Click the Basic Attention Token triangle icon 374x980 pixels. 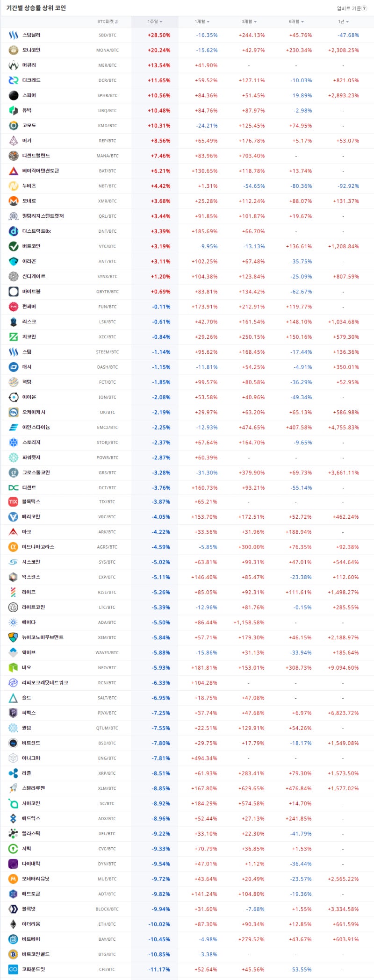[14, 171]
